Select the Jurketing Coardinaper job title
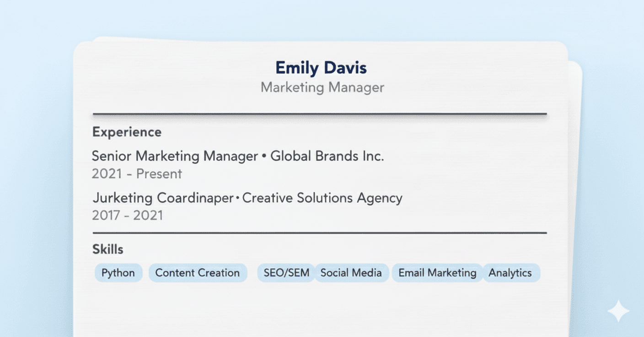 pyautogui.click(x=163, y=198)
